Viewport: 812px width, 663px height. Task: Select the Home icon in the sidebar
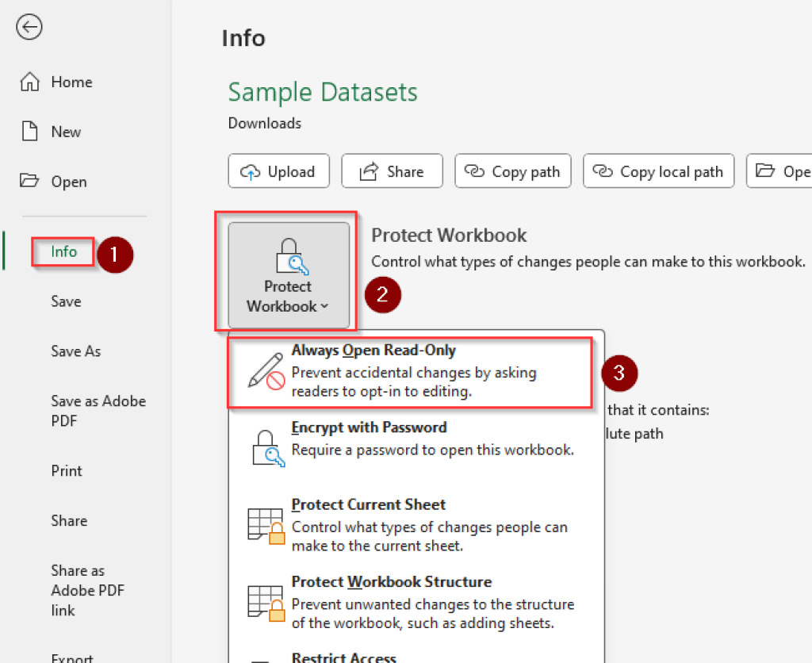[x=29, y=81]
